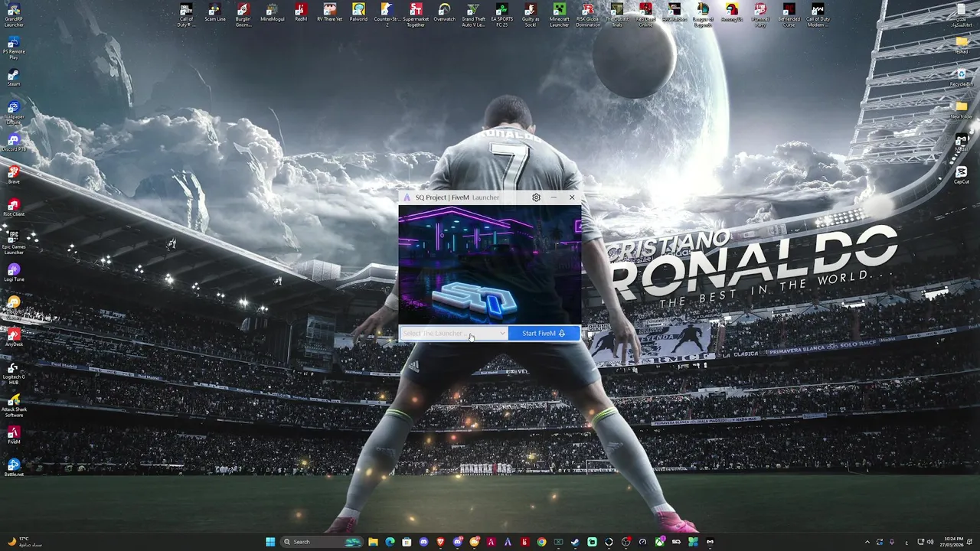Select the PS Remote Play desktop icon
The width and height of the screenshot is (980, 551).
click(x=14, y=48)
